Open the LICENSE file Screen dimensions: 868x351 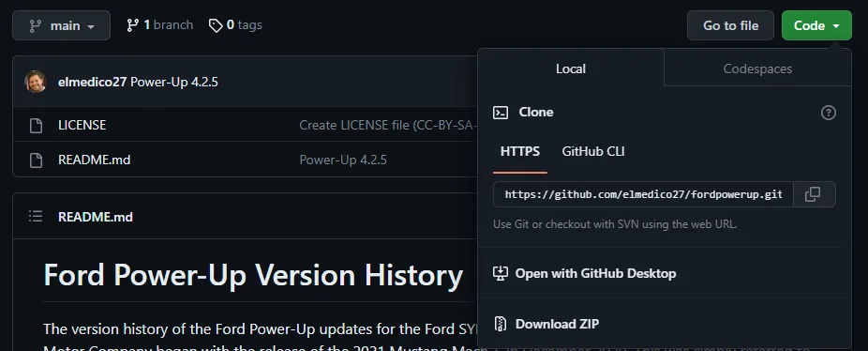82,126
